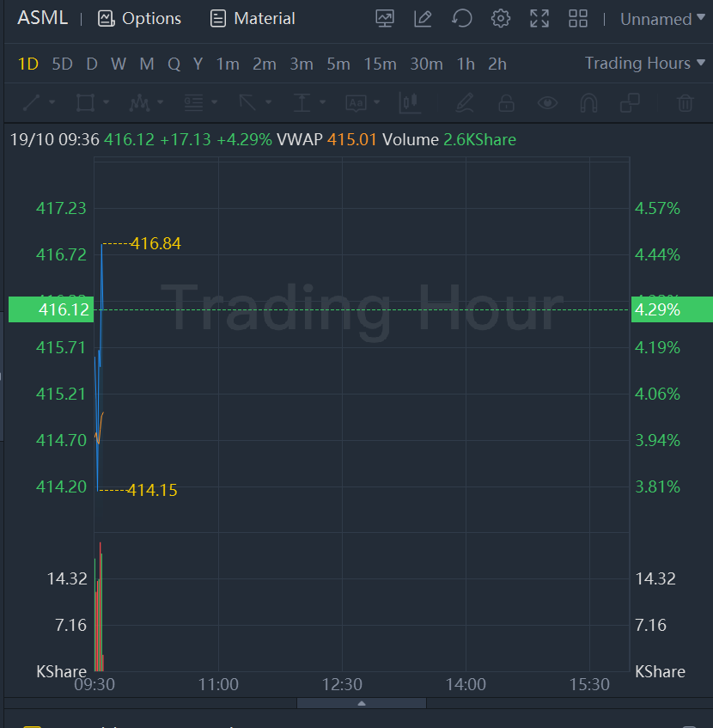Open multi-chart grid layout icon
Screen dimensions: 713x728
pyautogui.click(x=578, y=18)
